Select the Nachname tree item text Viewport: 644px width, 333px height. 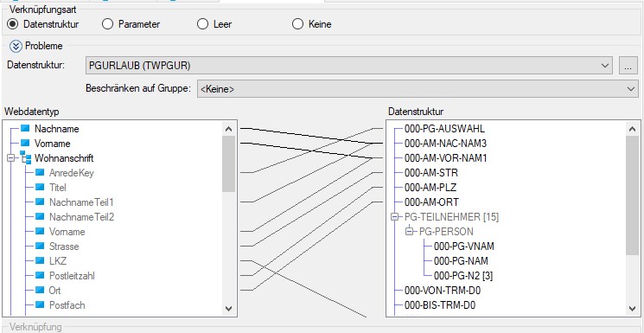coord(57,129)
